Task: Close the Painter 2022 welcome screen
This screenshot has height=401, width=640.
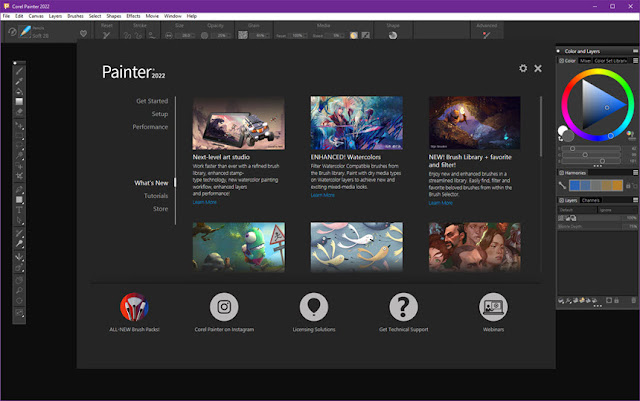Action: click(x=538, y=68)
